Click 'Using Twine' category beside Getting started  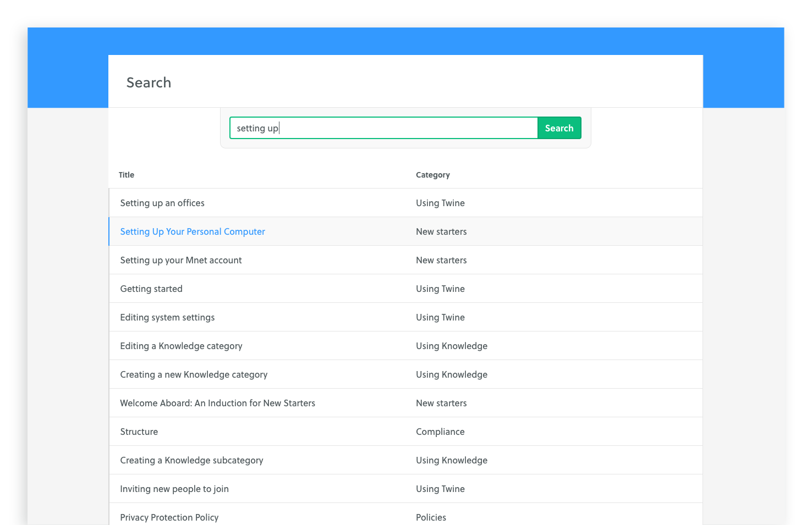440,289
